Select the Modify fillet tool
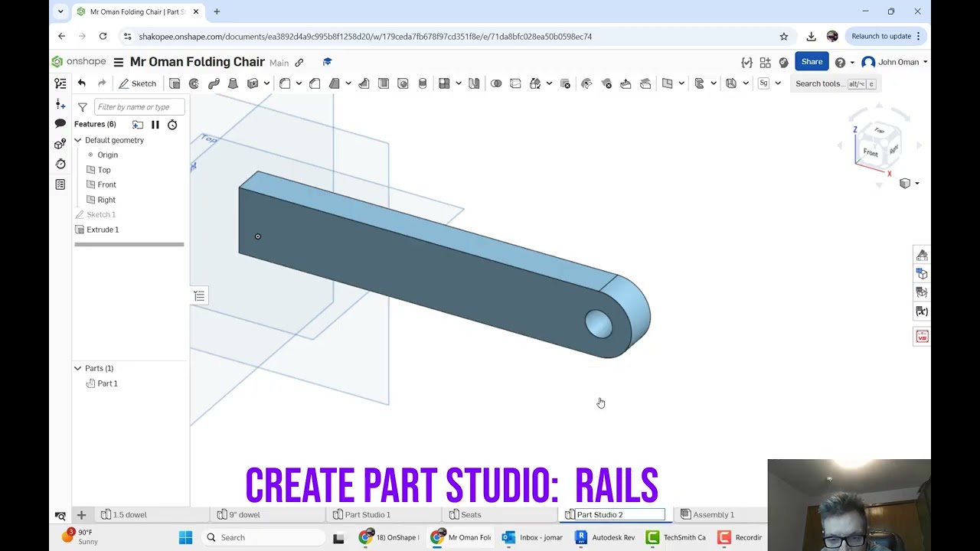 (x=586, y=83)
